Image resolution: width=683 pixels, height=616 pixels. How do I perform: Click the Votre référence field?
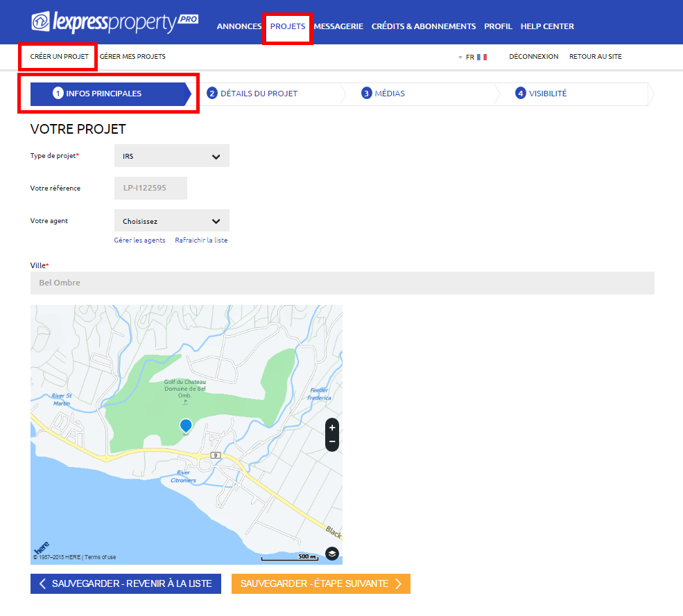[150, 188]
